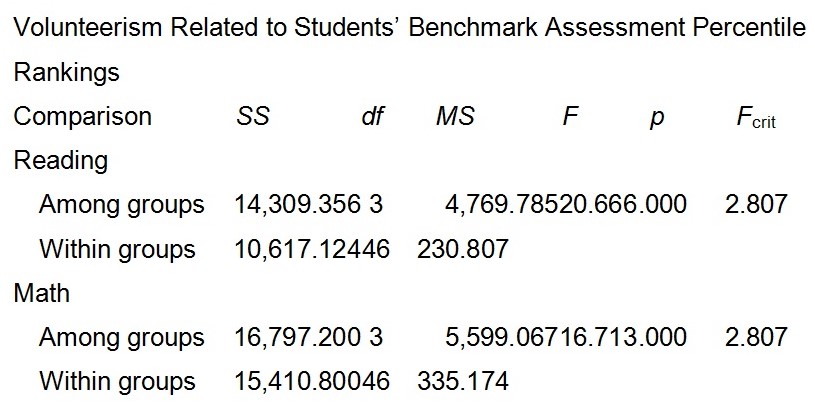Click the F column header
The image size is (815, 405).
coord(570,117)
